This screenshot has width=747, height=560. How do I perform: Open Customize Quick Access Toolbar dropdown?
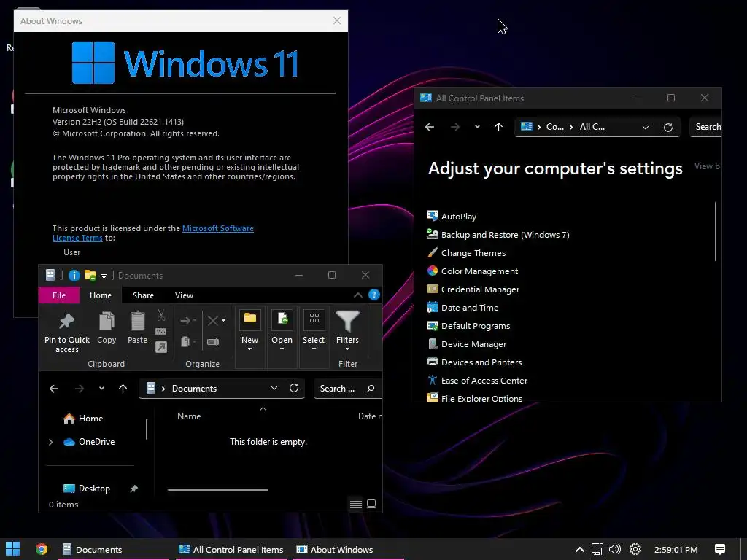(104, 276)
